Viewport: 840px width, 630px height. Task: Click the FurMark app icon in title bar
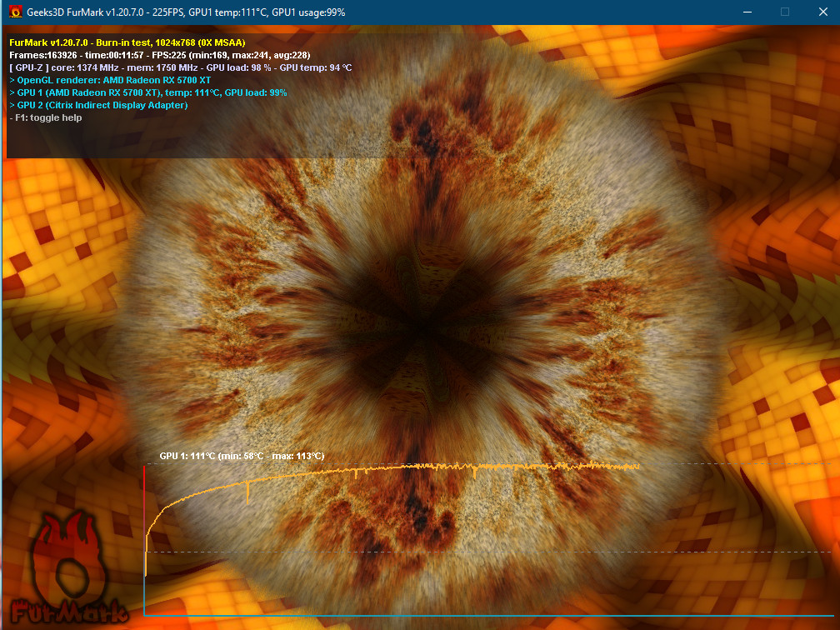click(14, 12)
